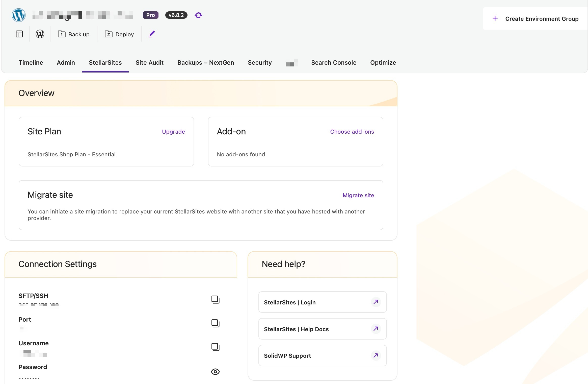This screenshot has width=588, height=384.
Task: Click the WordPress admin icon in toolbar
Action: (x=40, y=34)
